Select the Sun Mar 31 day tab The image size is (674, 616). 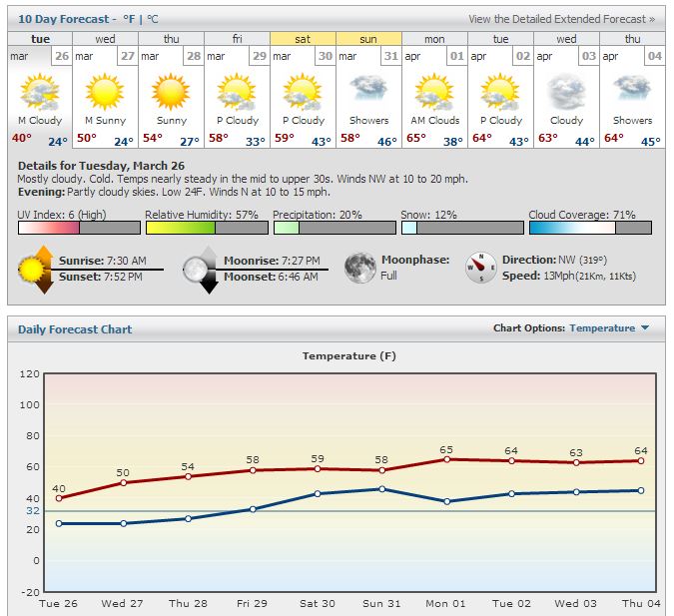368,39
